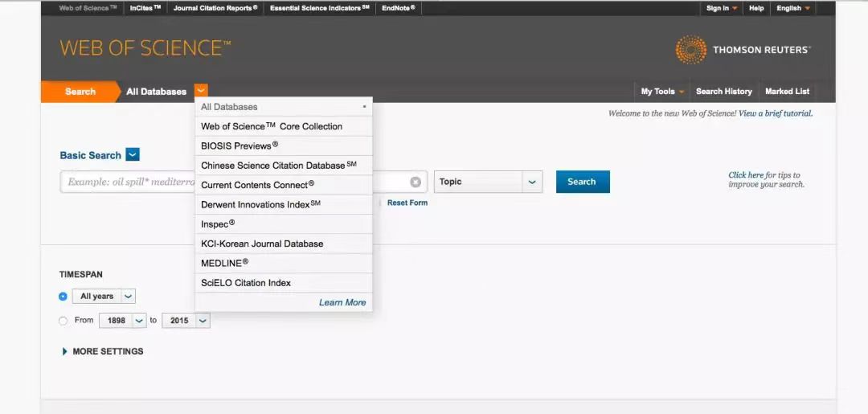Click the orange All Databases dropdown arrow
Screen dimensions: 868x414
(201, 91)
